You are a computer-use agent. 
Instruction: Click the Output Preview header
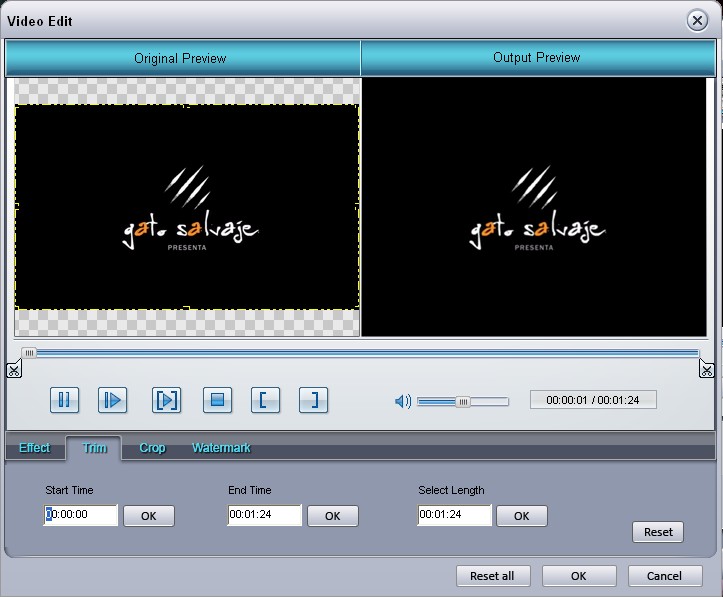pyautogui.click(x=538, y=58)
